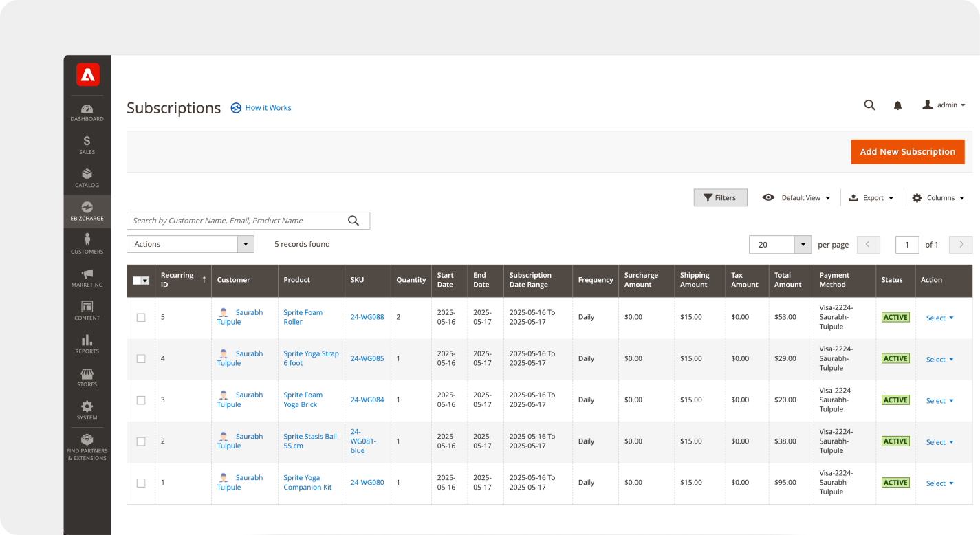The height and width of the screenshot is (535, 980).
Task: Open Sprite Foam Roller product link
Action: [x=303, y=317]
